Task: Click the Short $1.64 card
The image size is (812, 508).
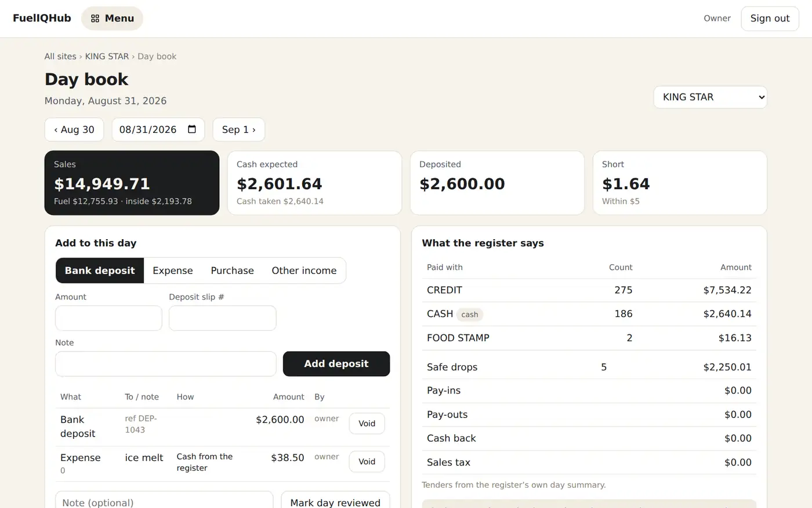Action: click(x=680, y=183)
